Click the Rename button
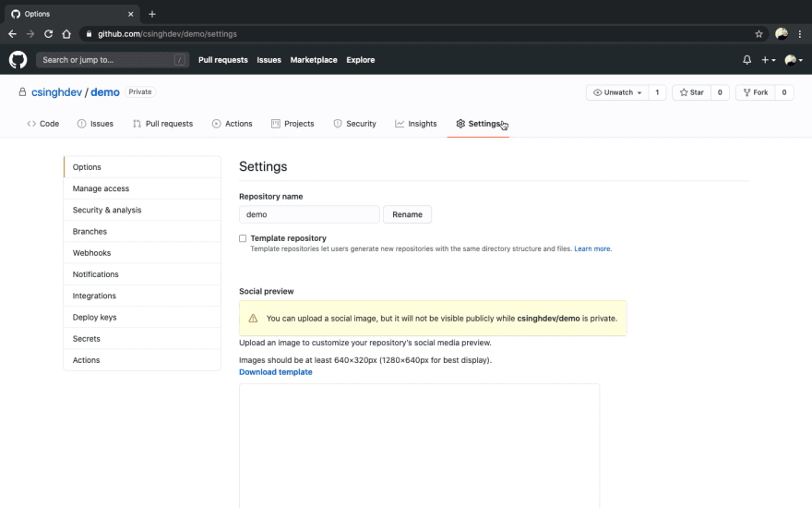 [407, 214]
